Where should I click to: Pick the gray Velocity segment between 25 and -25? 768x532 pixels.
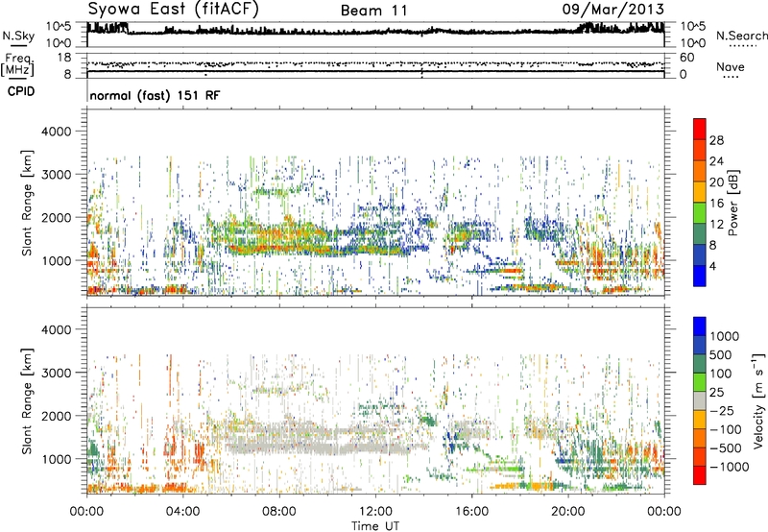[700, 400]
